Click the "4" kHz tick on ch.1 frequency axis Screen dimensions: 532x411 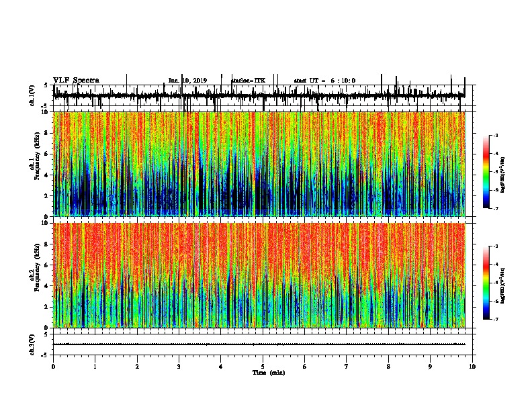47,175
